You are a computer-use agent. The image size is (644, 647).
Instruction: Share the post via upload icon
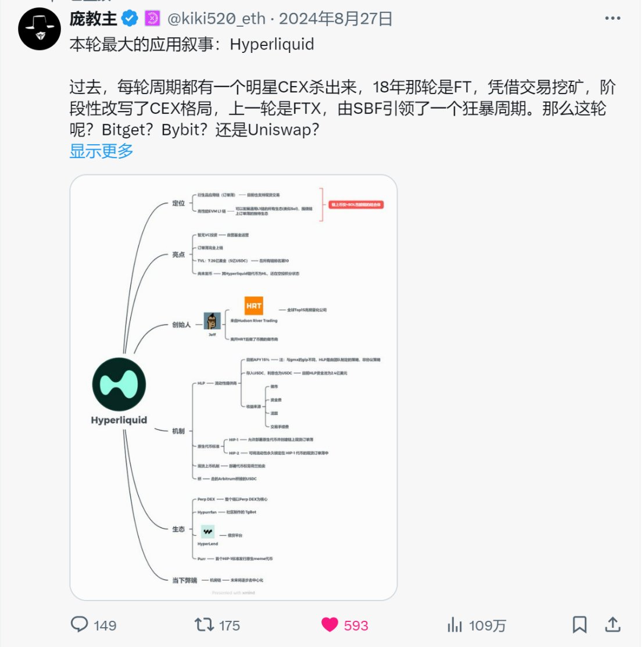pos(613,625)
